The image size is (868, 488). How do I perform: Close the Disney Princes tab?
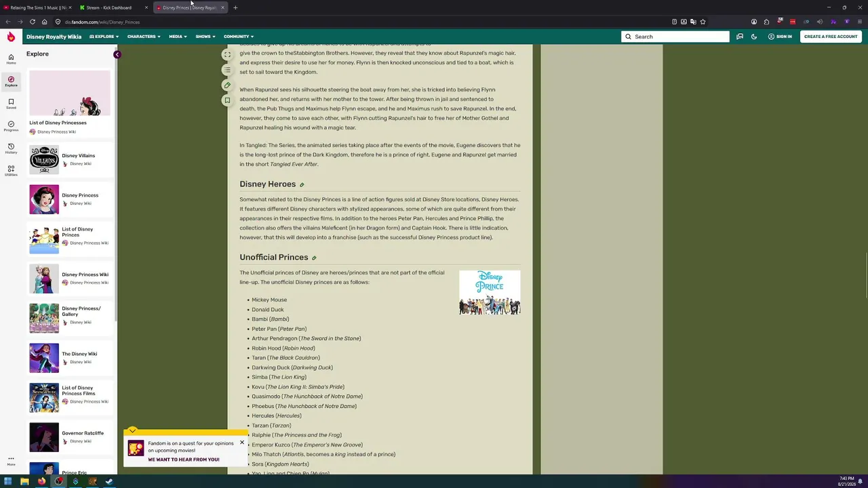click(222, 7)
